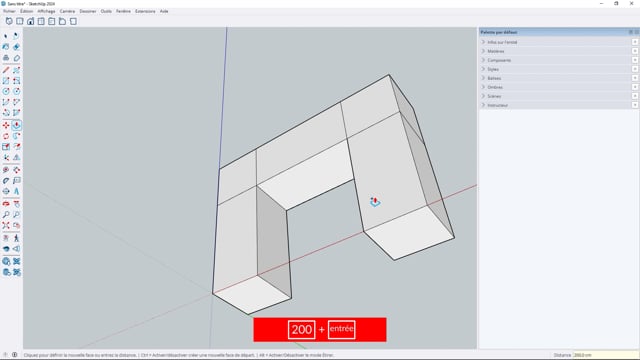Open the Aide menu
This screenshot has height=360, width=640.
click(x=164, y=11)
